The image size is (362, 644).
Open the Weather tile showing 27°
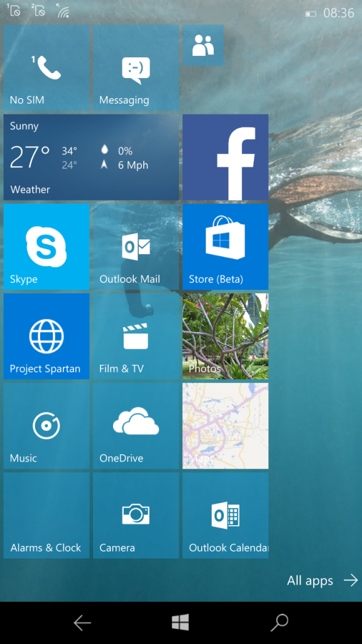click(x=91, y=157)
